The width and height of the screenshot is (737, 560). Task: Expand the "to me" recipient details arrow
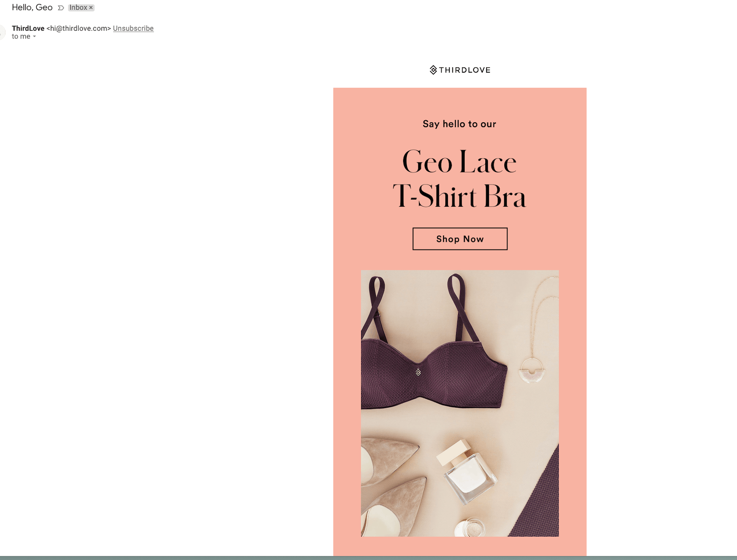(34, 37)
